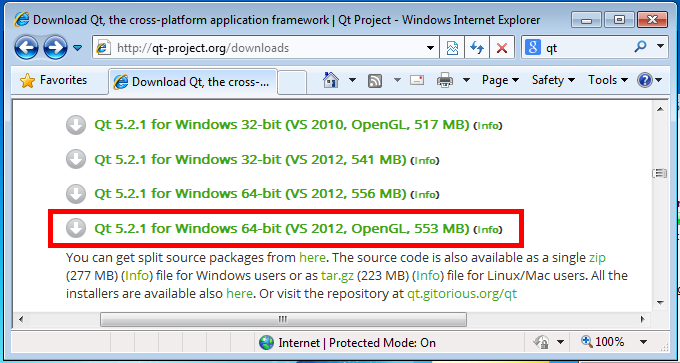
Task: Click the tar.gz source link
Action: pyautogui.click(x=337, y=276)
